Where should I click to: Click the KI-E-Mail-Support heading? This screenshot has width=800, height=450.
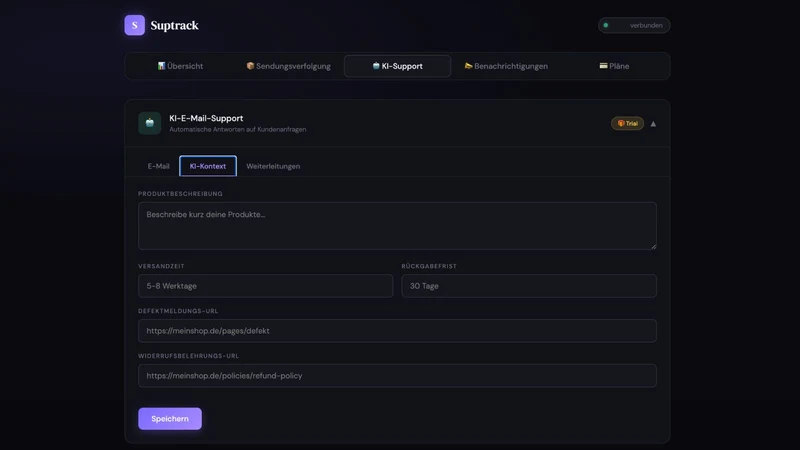pyautogui.click(x=206, y=118)
